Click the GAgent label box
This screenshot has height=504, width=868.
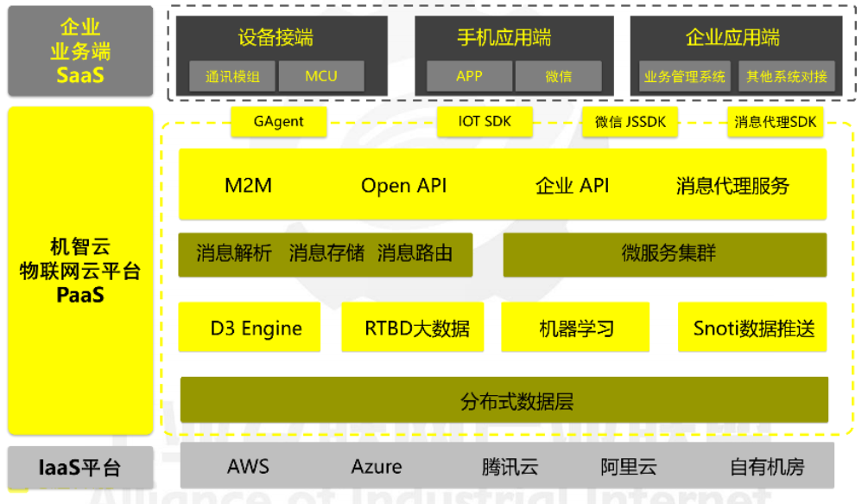click(278, 122)
